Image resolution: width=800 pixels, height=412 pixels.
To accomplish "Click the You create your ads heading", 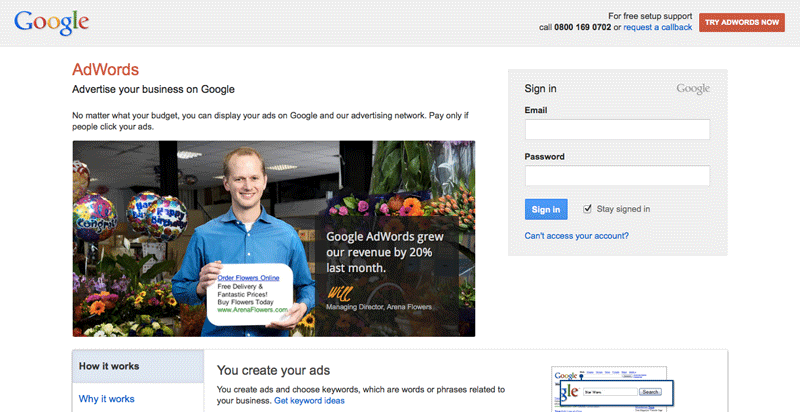I will 273,370.
